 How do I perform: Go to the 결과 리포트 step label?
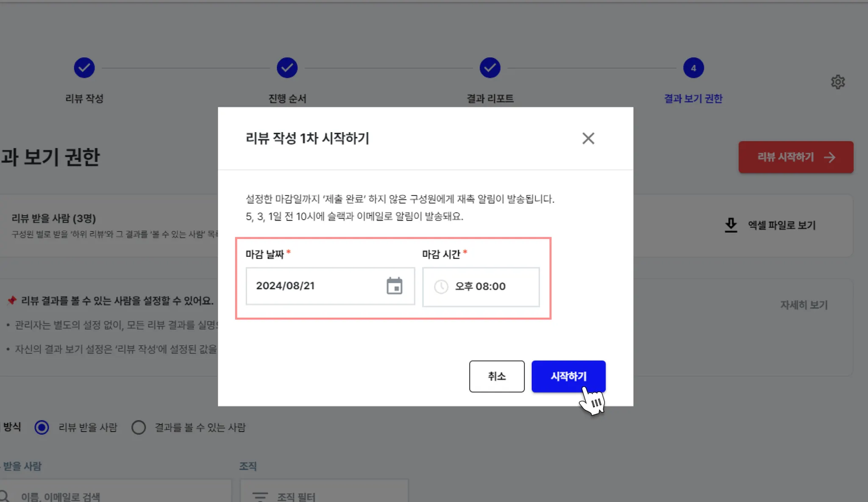pos(490,99)
